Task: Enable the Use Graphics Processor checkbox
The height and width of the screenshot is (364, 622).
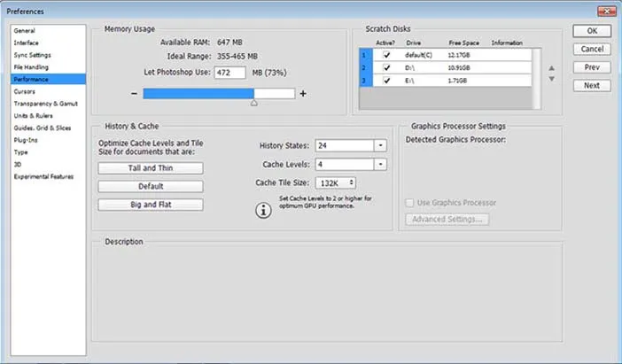Action: pos(409,203)
